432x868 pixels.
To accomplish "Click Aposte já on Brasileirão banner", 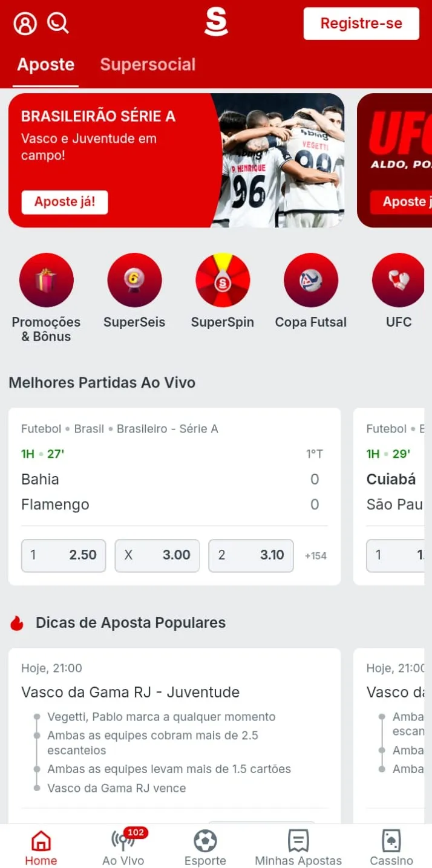I will click(x=64, y=202).
